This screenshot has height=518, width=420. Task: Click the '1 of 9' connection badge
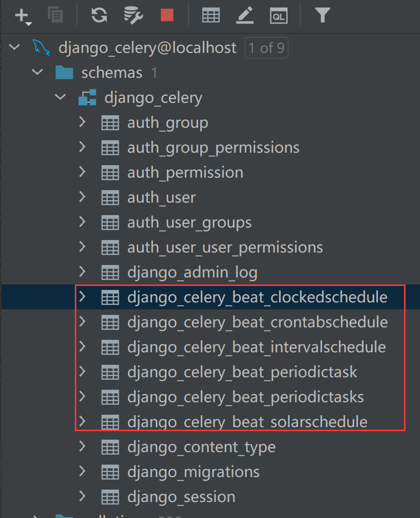[x=266, y=47]
